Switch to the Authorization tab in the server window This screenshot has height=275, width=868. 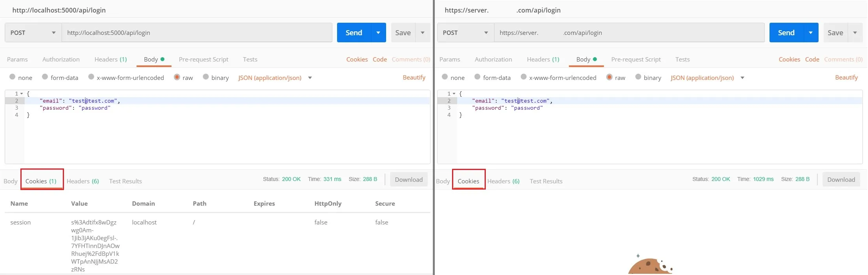coord(493,59)
